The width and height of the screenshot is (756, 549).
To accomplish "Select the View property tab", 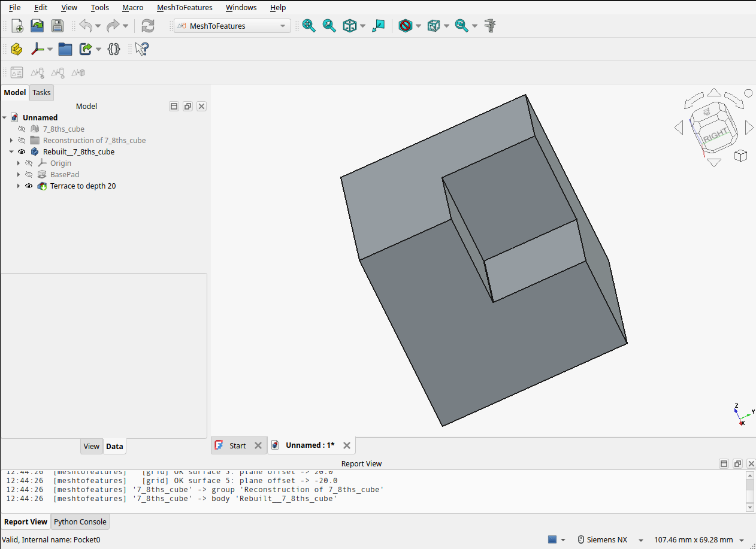I will pyautogui.click(x=92, y=447).
